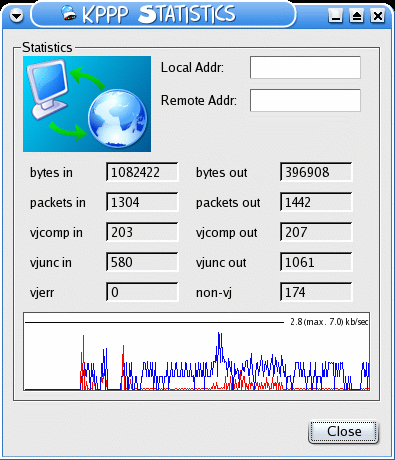Select the vjunc in value 580

pyautogui.click(x=142, y=262)
